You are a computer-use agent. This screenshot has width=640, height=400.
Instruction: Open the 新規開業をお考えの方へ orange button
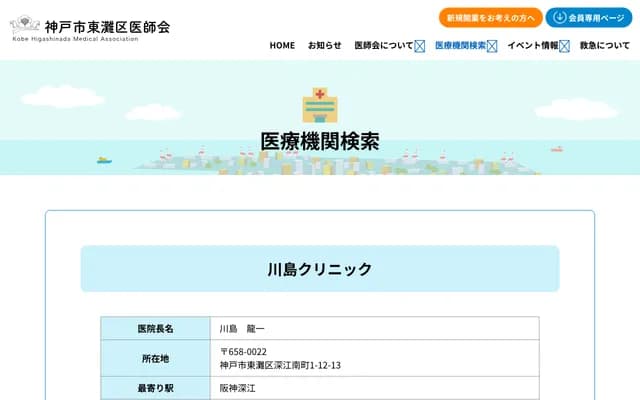tap(490, 18)
